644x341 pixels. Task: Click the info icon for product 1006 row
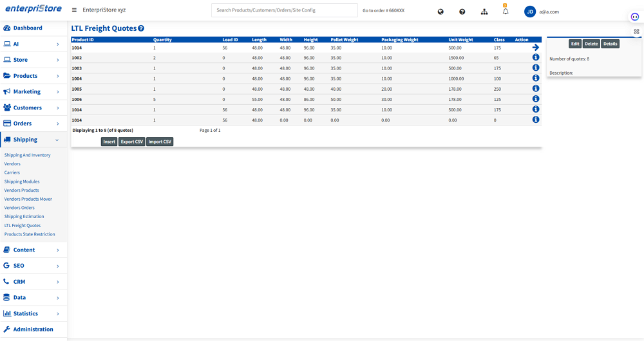click(x=536, y=99)
